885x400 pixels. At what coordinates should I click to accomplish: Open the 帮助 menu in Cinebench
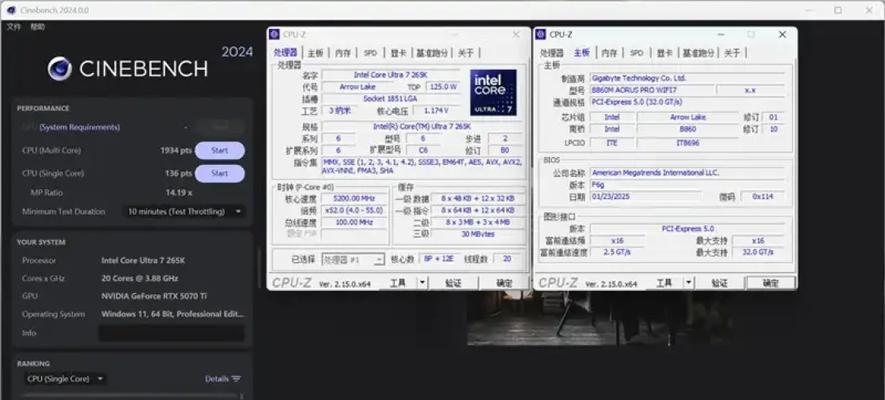point(38,27)
